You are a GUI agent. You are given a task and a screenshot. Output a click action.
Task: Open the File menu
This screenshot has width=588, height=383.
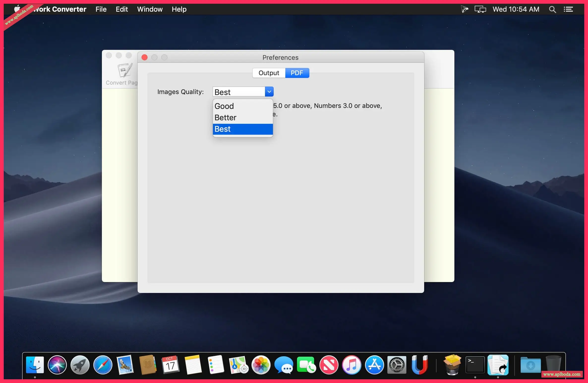click(x=101, y=9)
